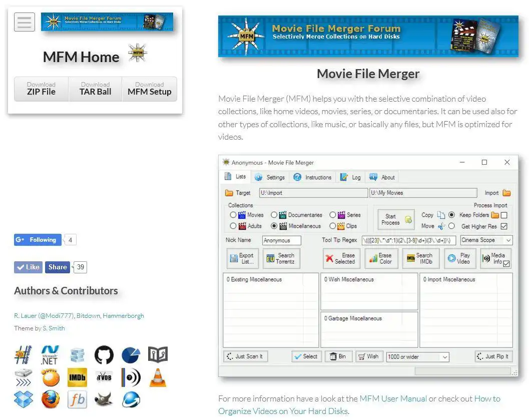Open the S. Smith theme link
The width and height of the screenshot is (529, 420).
pos(54,328)
